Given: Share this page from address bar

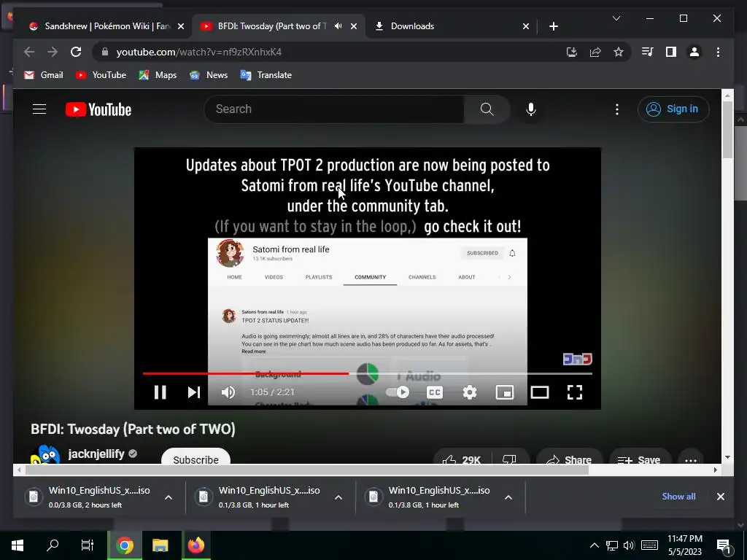Looking at the screenshot, I should (595, 52).
